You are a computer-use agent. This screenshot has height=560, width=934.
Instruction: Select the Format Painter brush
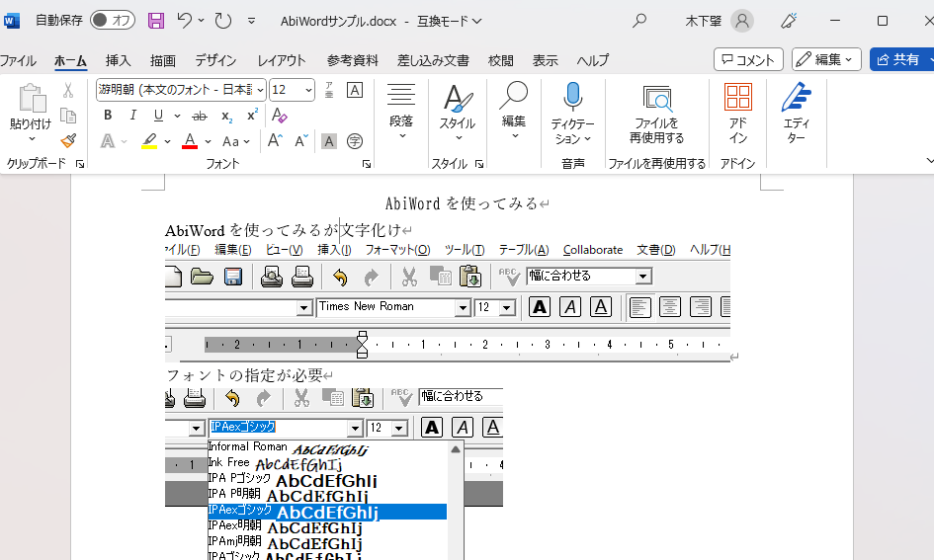pos(68,141)
